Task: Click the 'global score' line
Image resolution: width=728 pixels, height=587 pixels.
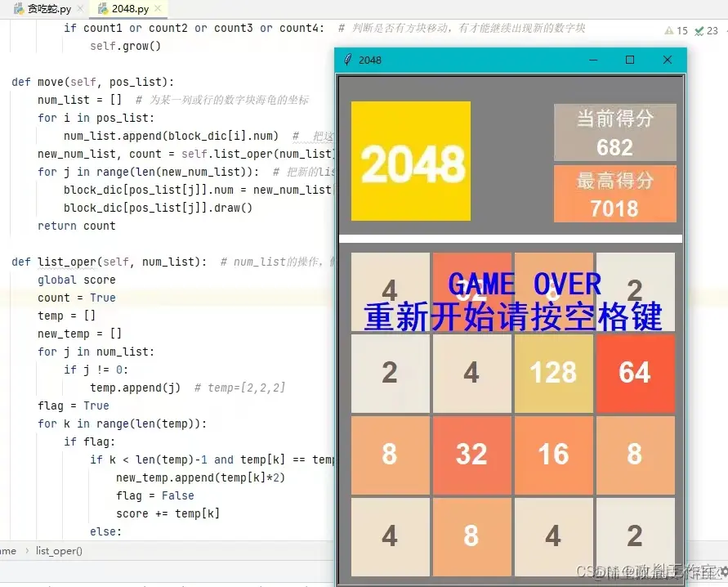Action: (77, 280)
